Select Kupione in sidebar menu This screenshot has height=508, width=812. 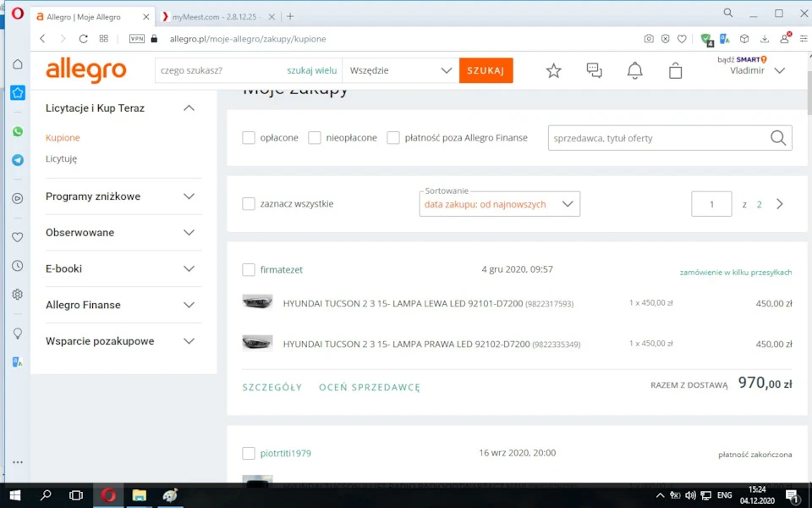pyautogui.click(x=63, y=138)
